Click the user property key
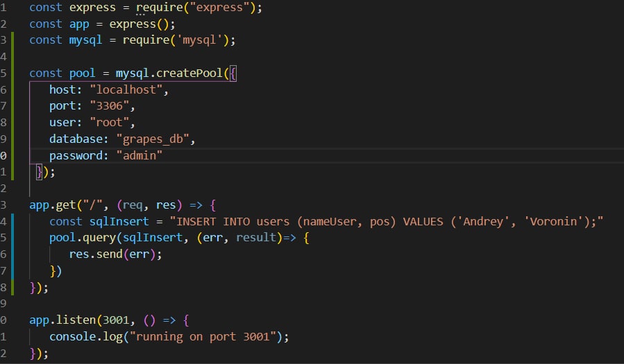The image size is (624, 364). point(62,123)
